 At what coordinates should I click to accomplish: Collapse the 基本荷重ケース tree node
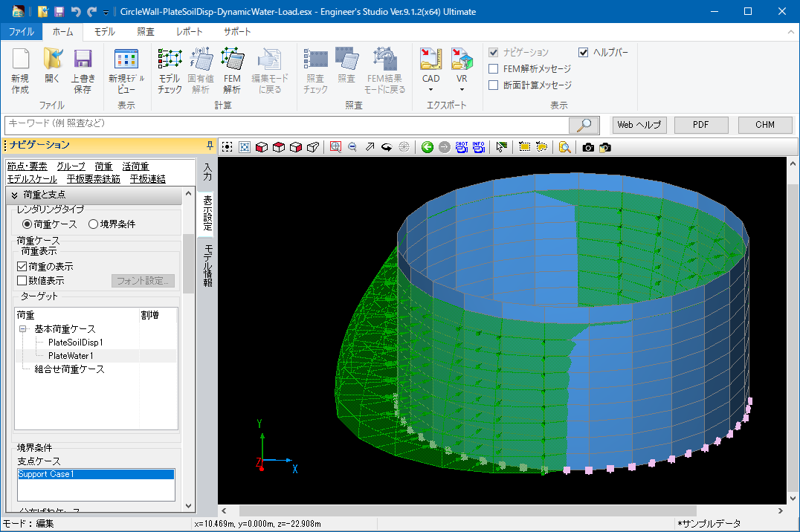(x=23, y=329)
